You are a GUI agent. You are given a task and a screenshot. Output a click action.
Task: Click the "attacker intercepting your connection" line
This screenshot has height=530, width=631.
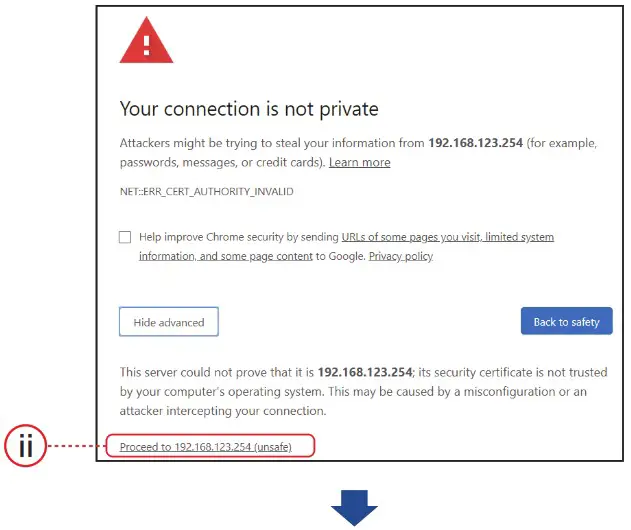(x=222, y=410)
